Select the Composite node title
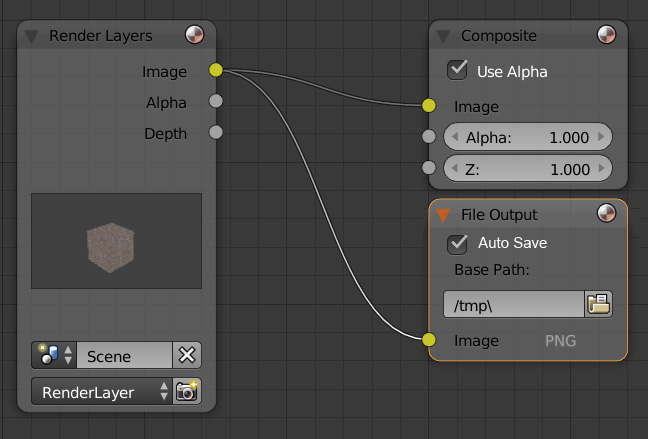This screenshot has height=439, width=648. (x=499, y=36)
